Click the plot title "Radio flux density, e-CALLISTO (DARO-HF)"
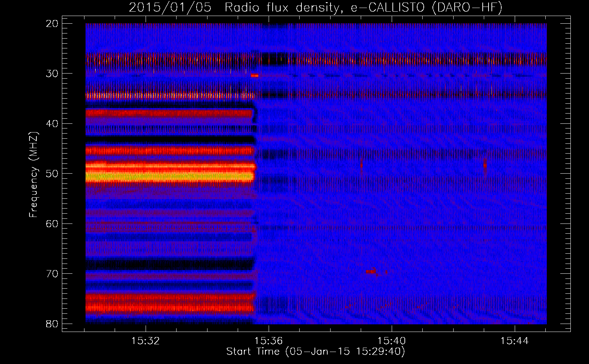 pyautogui.click(x=363, y=7)
